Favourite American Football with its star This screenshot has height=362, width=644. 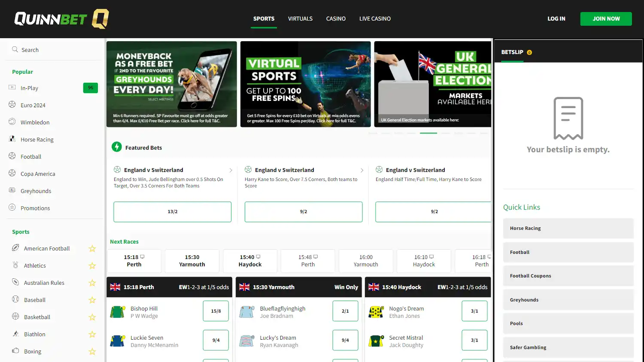92,248
